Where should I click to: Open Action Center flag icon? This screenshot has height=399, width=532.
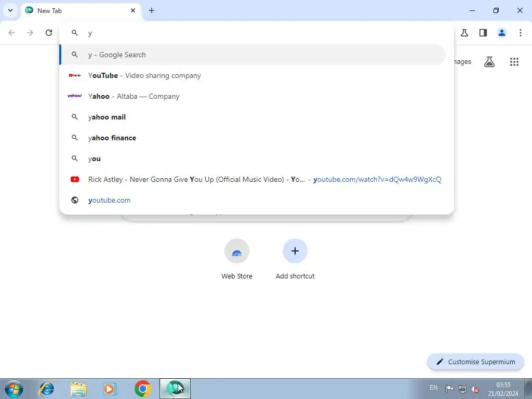449,389
